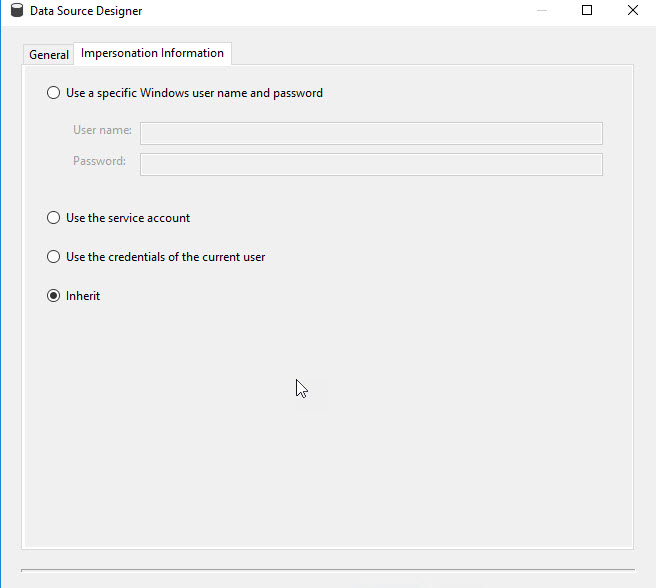
Task: Click the 'Data Source Designer' title text
Action: pos(86,11)
